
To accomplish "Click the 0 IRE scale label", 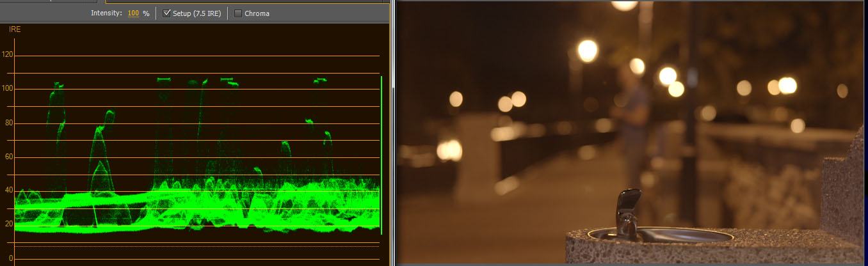I will [10, 258].
